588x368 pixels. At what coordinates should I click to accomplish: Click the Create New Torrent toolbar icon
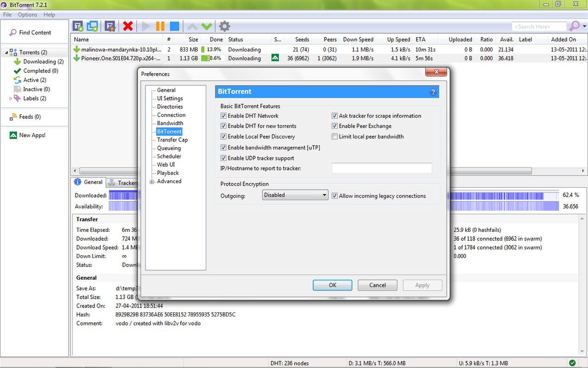coord(110,26)
